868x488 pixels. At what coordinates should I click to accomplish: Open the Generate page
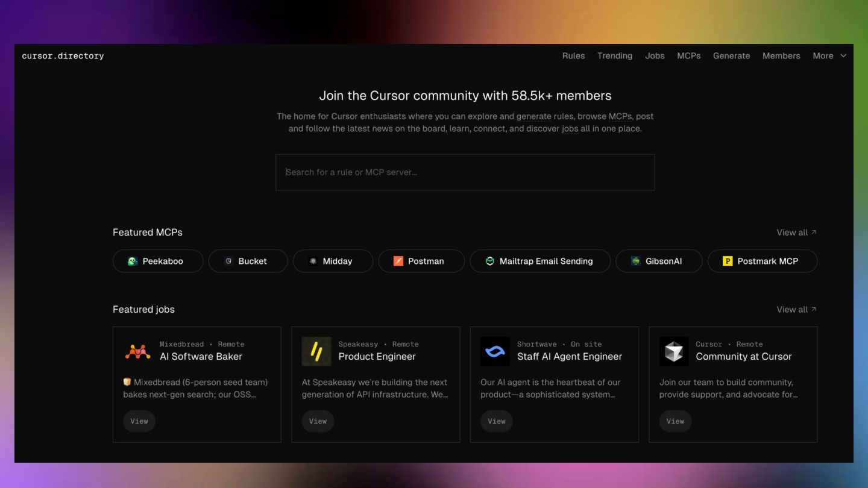[x=731, y=55]
